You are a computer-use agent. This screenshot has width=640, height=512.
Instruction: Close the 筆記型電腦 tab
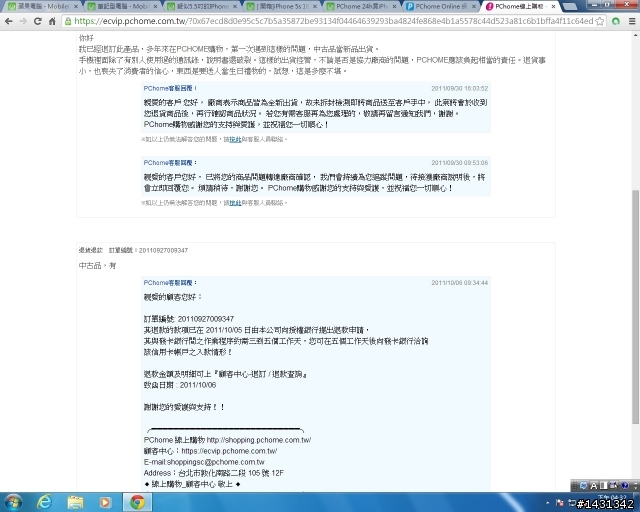point(155,7)
